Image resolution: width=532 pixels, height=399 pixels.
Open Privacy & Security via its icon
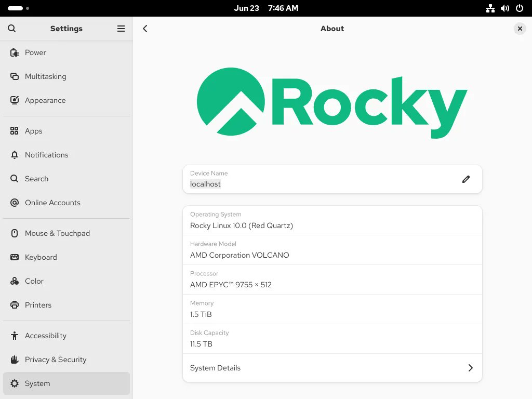[14, 360]
